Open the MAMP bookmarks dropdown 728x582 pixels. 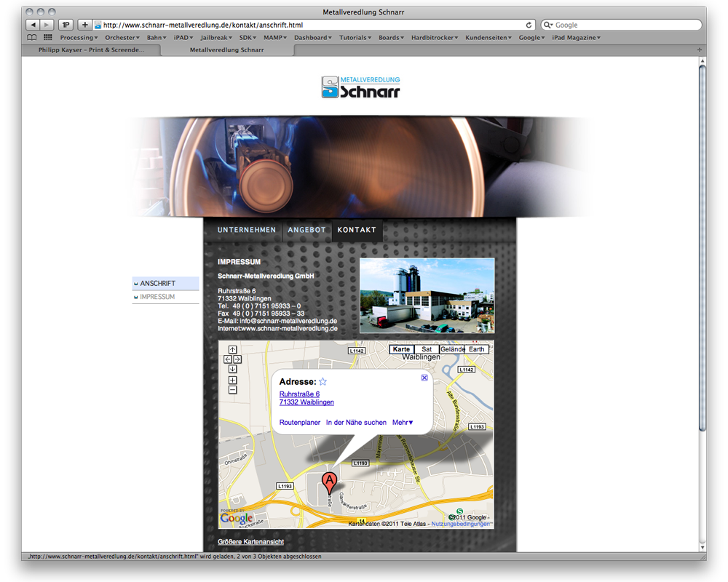275,38
